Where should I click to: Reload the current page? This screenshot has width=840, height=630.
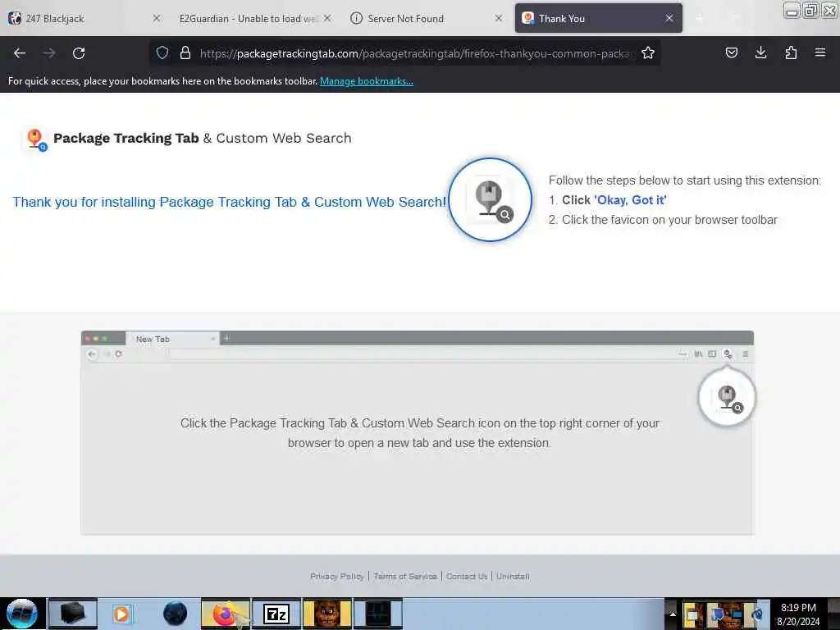tap(79, 53)
